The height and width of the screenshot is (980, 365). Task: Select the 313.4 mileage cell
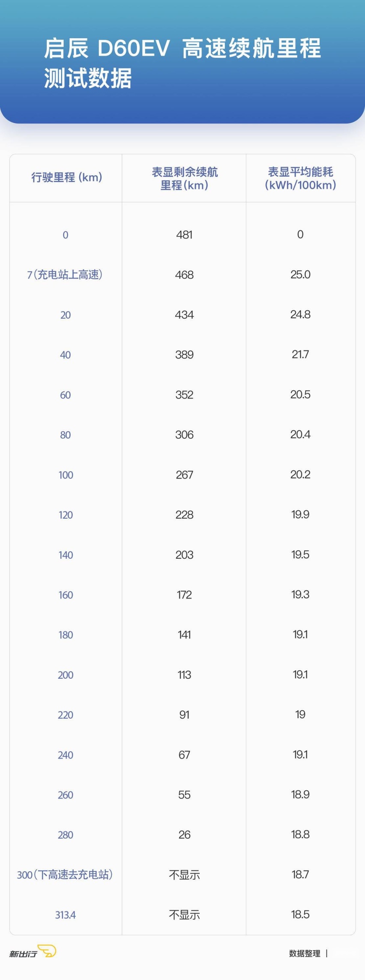[x=65, y=914]
